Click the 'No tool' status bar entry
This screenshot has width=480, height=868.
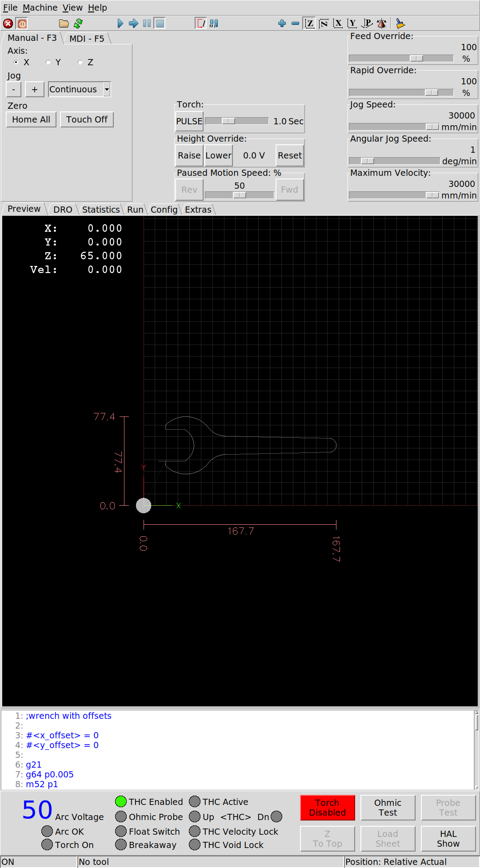pos(94,862)
